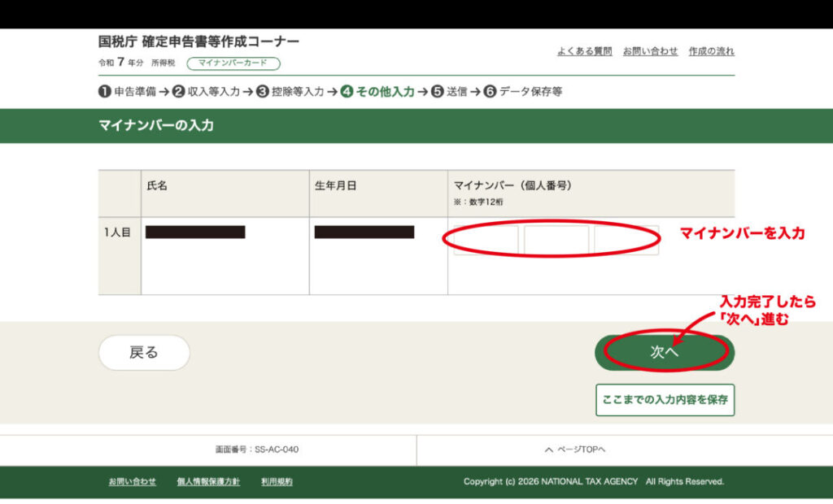Click the マイナンバーカード badge
The width and height of the screenshot is (833, 504).
(x=233, y=63)
